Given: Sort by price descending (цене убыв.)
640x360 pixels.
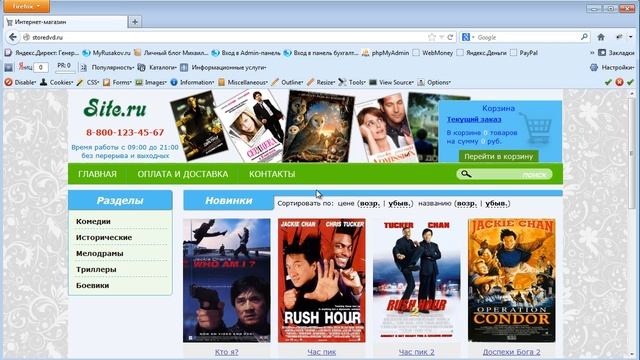Looking at the screenshot, I should coord(399,203).
